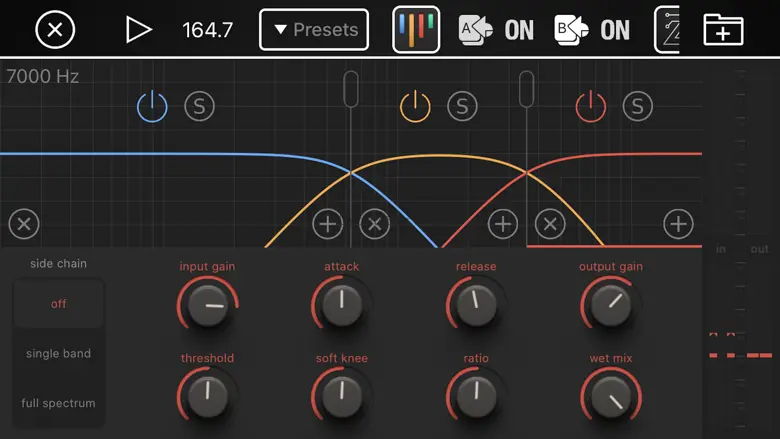Remove the band right of the second crossover
The height and width of the screenshot is (439, 780).
550,224
